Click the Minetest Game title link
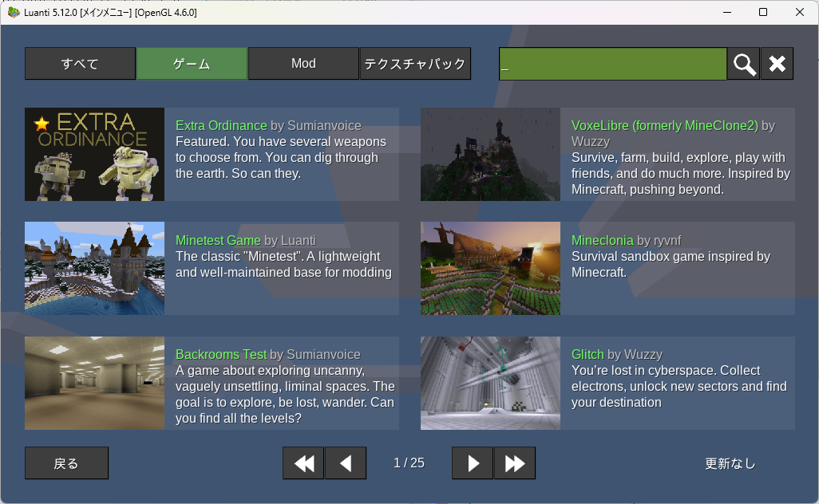This screenshot has width=819, height=504. coord(218,241)
